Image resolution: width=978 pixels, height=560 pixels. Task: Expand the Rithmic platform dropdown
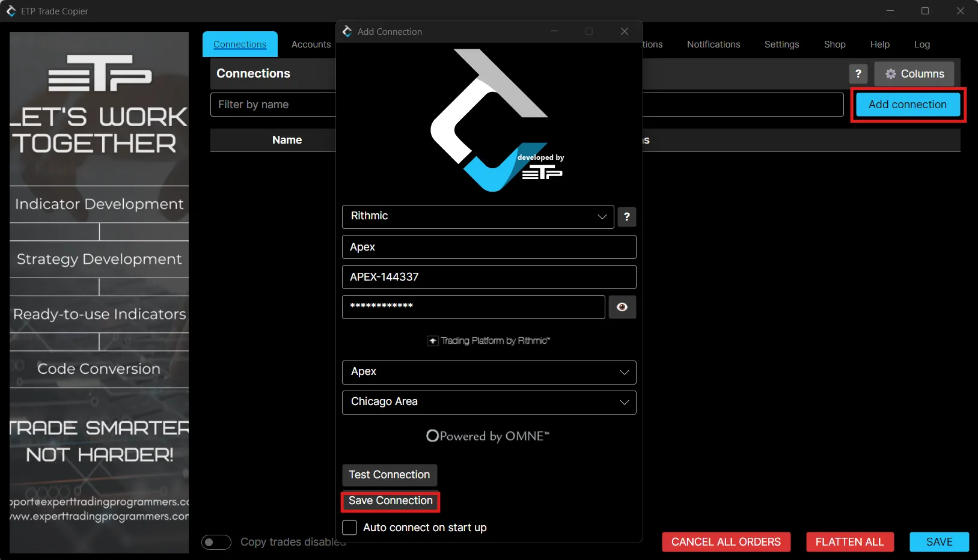click(x=478, y=217)
